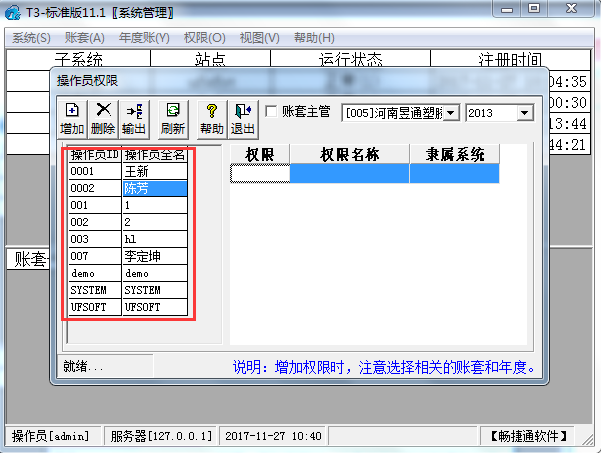Minimize the T3 main window
This screenshot has height=453, width=601.
507,9
